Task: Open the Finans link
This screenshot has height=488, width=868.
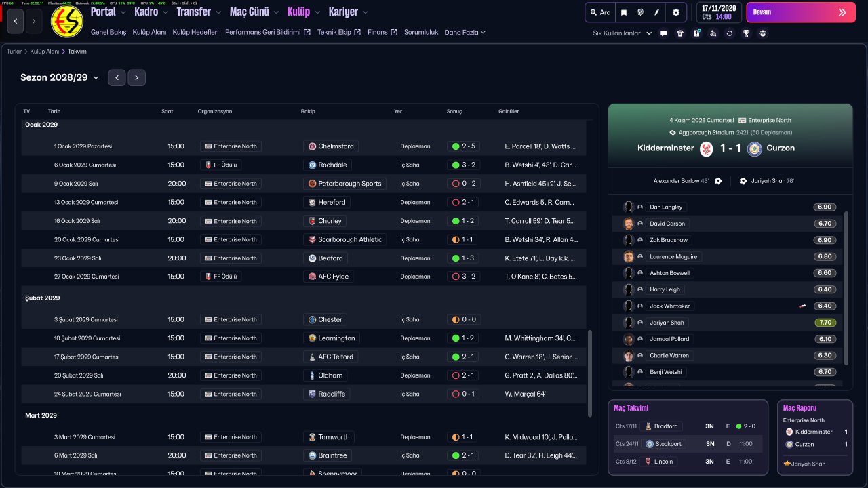Action: (x=382, y=32)
